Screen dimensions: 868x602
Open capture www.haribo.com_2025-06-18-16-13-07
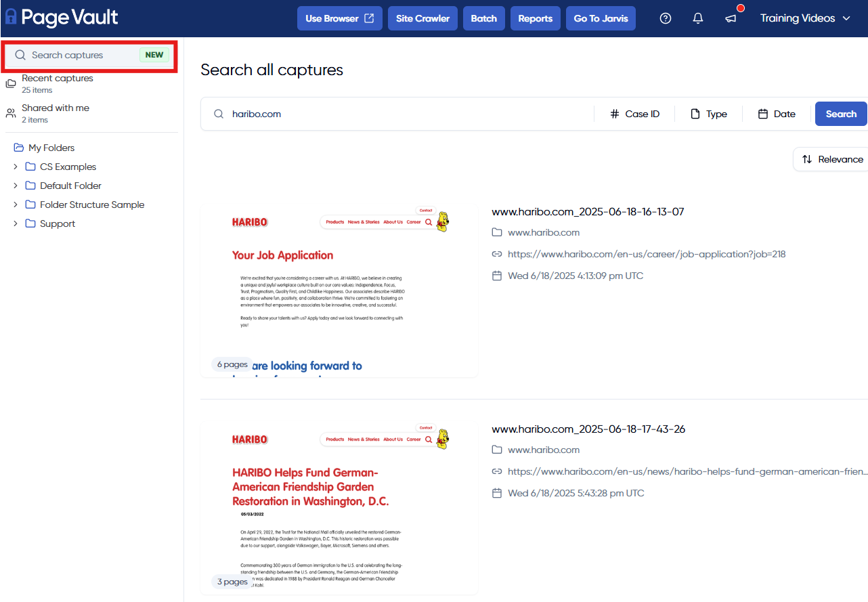(588, 212)
